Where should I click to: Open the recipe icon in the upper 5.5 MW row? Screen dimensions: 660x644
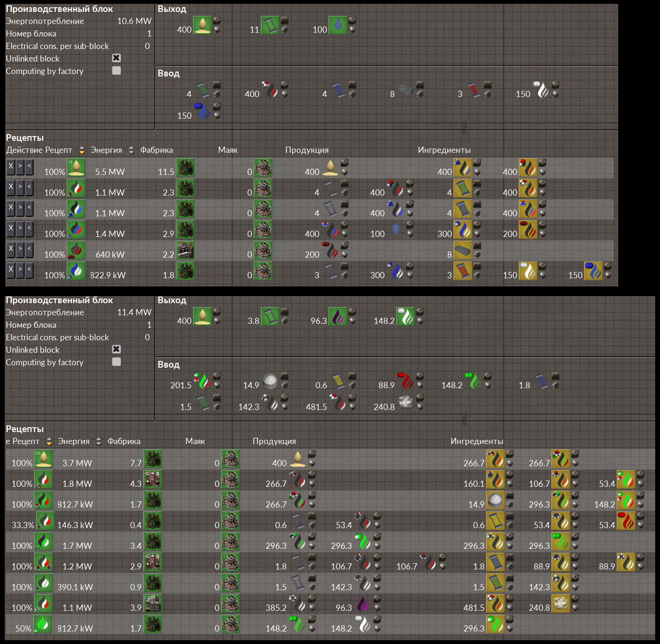[76, 168]
